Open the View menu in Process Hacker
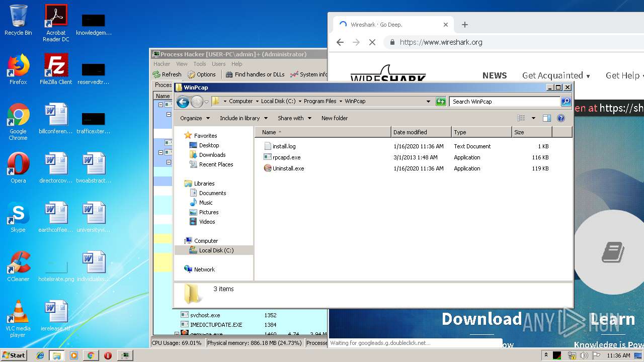The height and width of the screenshot is (362, 644). pyautogui.click(x=182, y=64)
